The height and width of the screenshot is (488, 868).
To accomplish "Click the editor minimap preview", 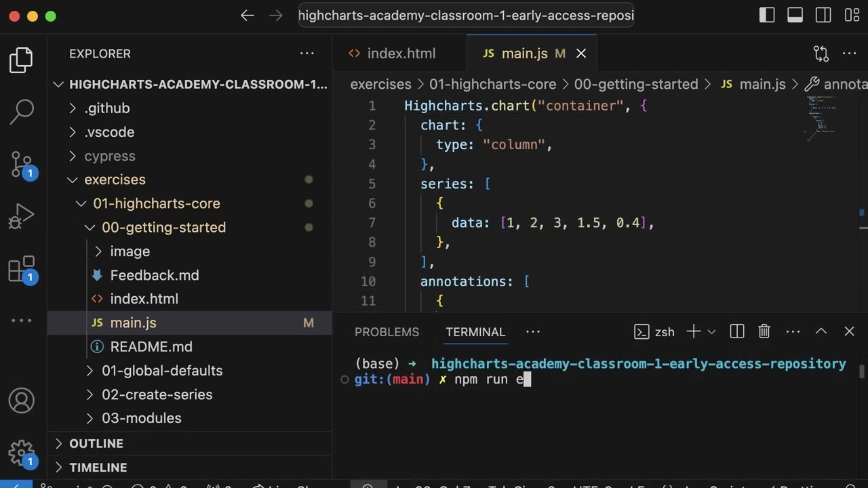I will pyautogui.click(x=821, y=119).
